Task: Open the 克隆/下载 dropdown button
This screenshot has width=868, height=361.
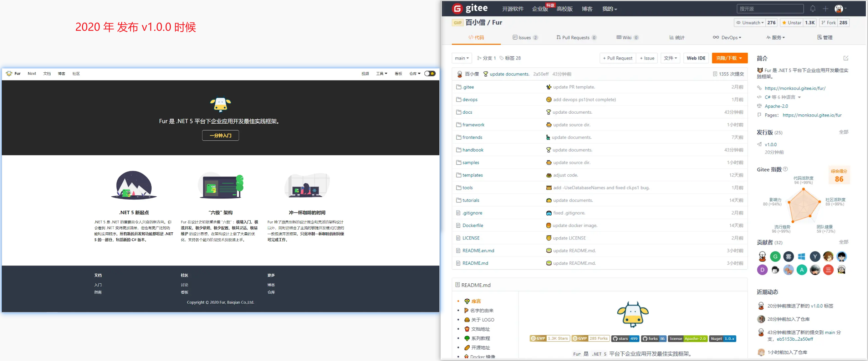Action: click(729, 58)
